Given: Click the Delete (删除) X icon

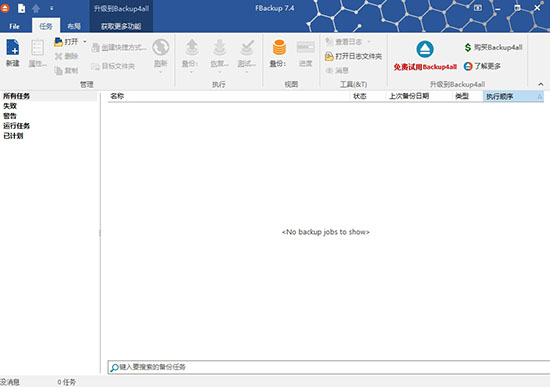Looking at the screenshot, I should (59, 56).
